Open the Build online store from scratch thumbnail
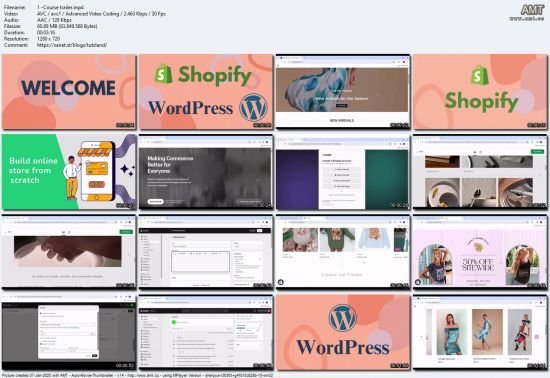 coord(69,172)
